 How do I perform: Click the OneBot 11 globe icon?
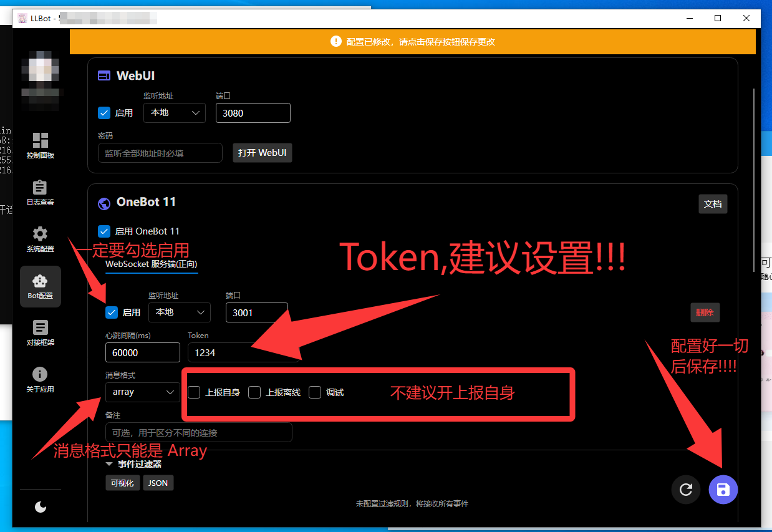(x=105, y=203)
